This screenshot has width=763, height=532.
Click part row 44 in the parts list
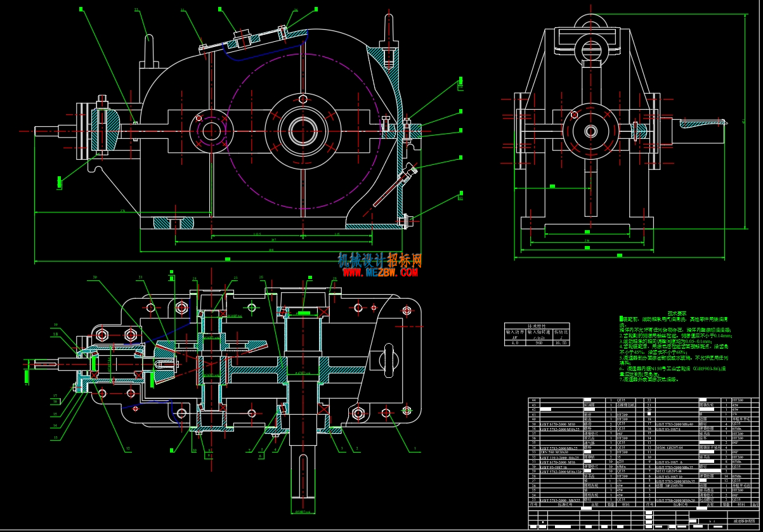coord(586,401)
